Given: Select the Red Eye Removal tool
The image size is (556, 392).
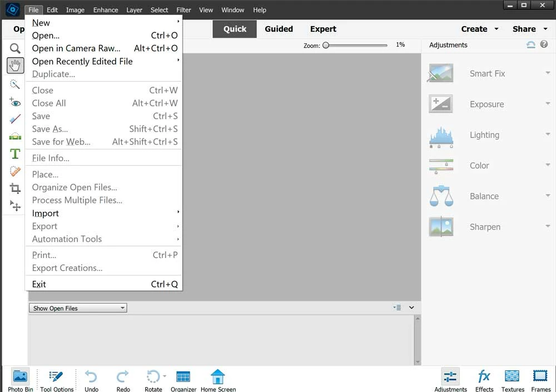Looking at the screenshot, I should click(15, 102).
